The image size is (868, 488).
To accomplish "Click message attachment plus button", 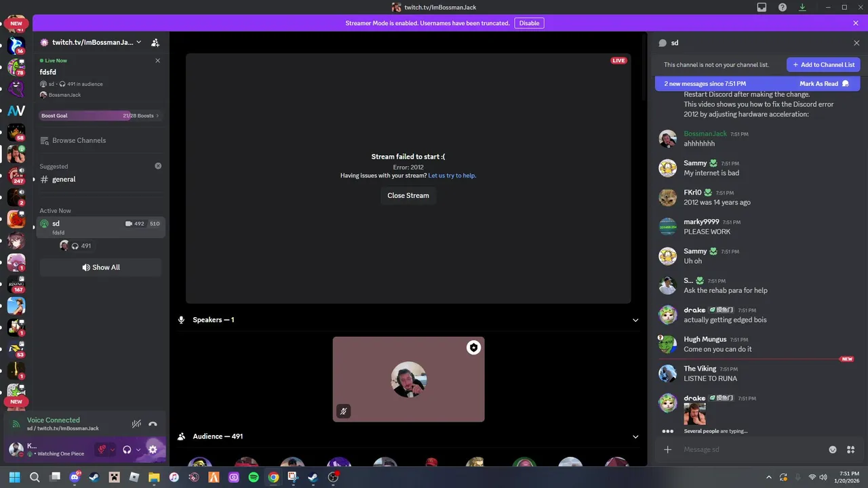I will (667, 449).
